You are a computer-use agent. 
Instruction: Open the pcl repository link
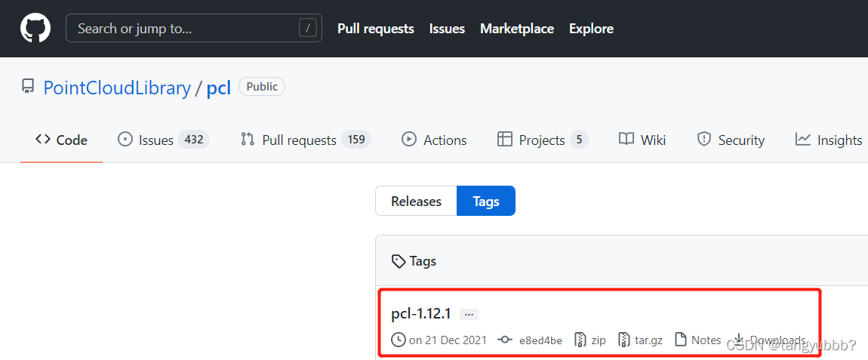tap(219, 88)
